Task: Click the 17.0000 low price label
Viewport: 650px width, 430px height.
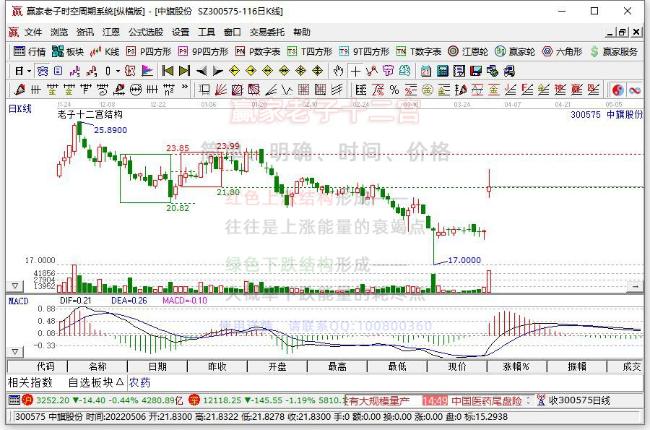Action: [x=464, y=260]
